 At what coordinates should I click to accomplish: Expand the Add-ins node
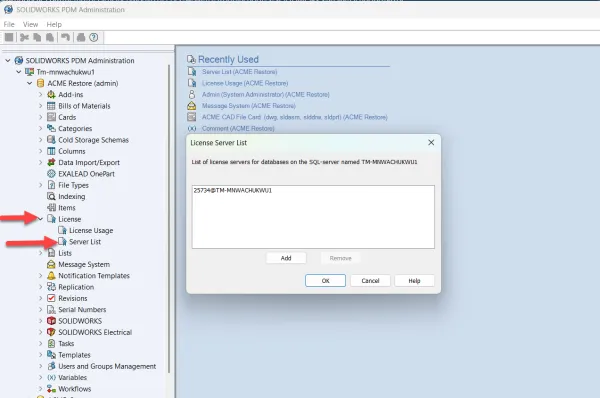tap(41, 95)
